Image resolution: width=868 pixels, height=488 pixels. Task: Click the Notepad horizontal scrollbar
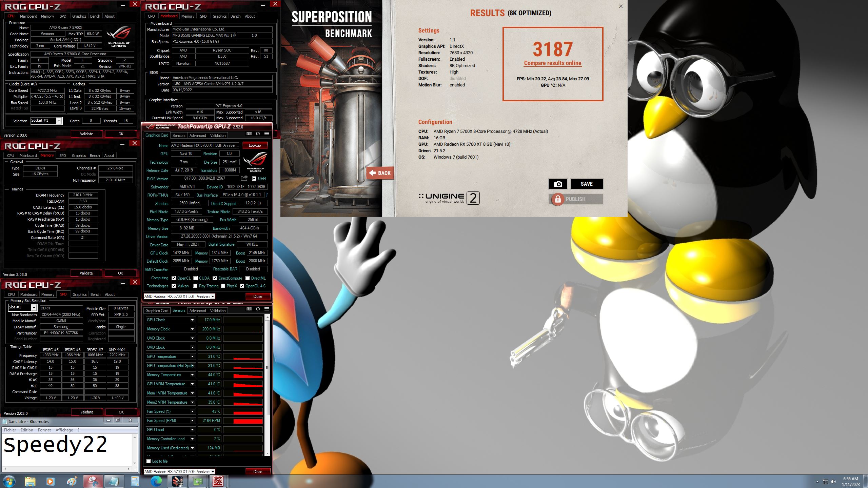click(66, 469)
